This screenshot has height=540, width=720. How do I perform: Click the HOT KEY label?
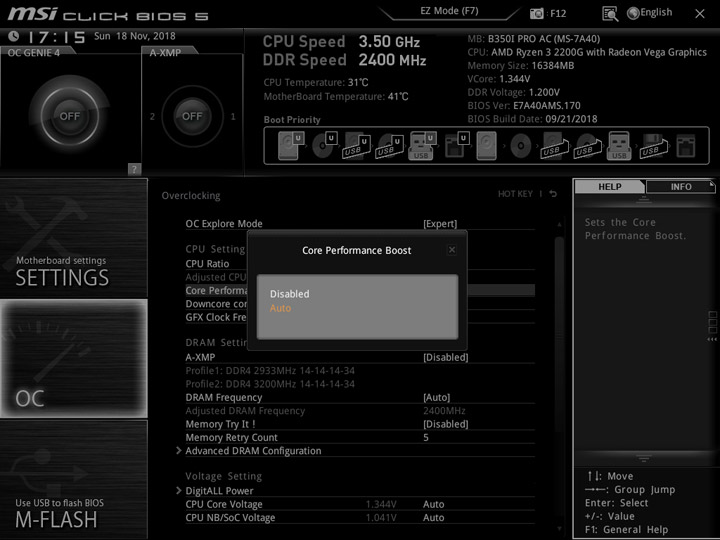[515, 194]
